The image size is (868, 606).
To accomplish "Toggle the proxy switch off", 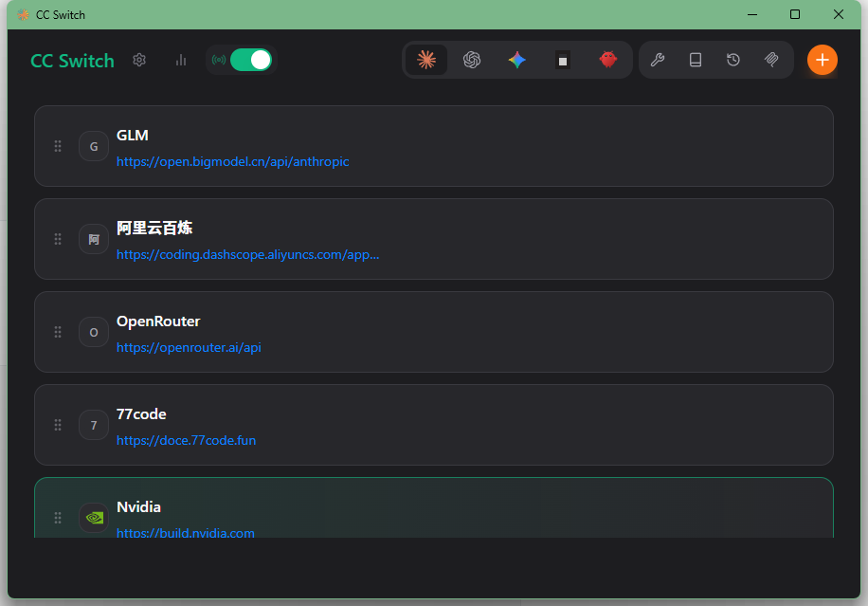I will pyautogui.click(x=250, y=60).
